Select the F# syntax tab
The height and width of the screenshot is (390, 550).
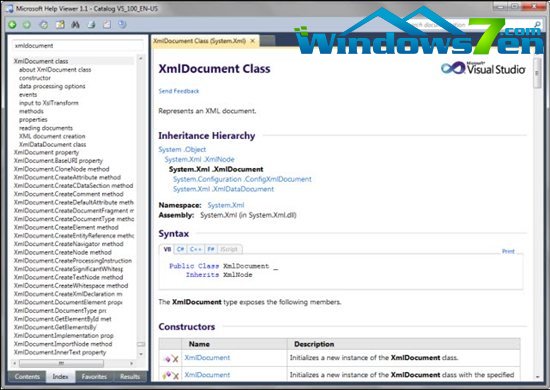tap(211, 249)
